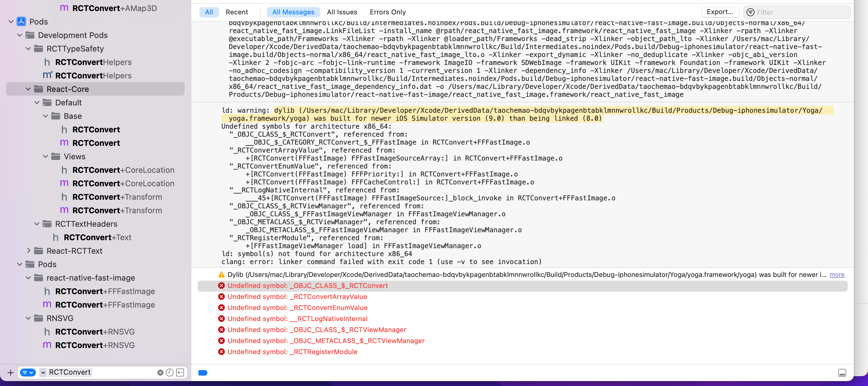The height and width of the screenshot is (386, 868).
Task: Switch to All Issues tab
Action: coord(342,12)
